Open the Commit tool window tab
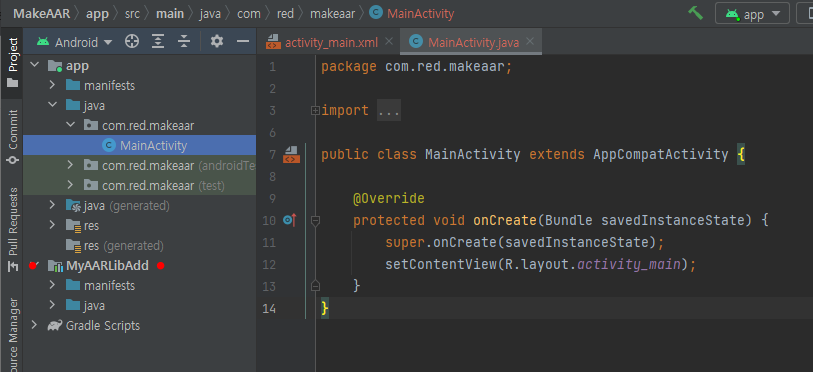 (x=12, y=136)
